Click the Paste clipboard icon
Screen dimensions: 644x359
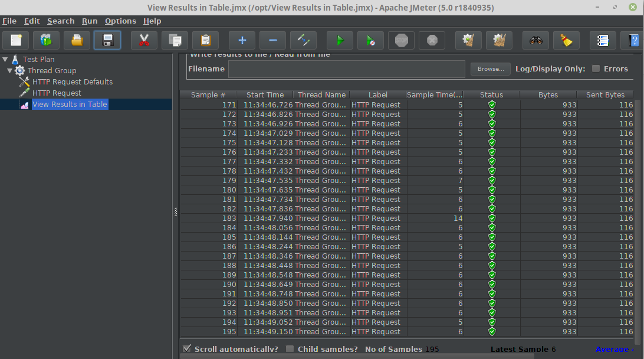pos(205,40)
